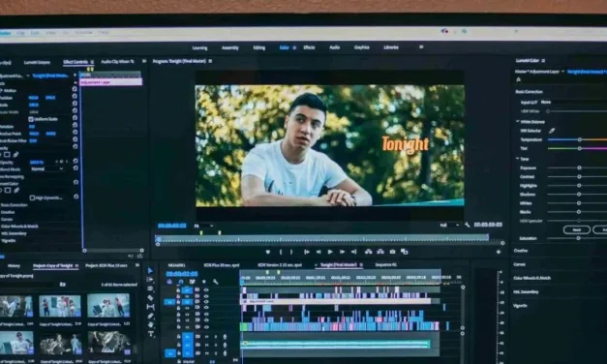Screen dimensions: 607x364
Task: Select the Type tool
Action: point(151,333)
